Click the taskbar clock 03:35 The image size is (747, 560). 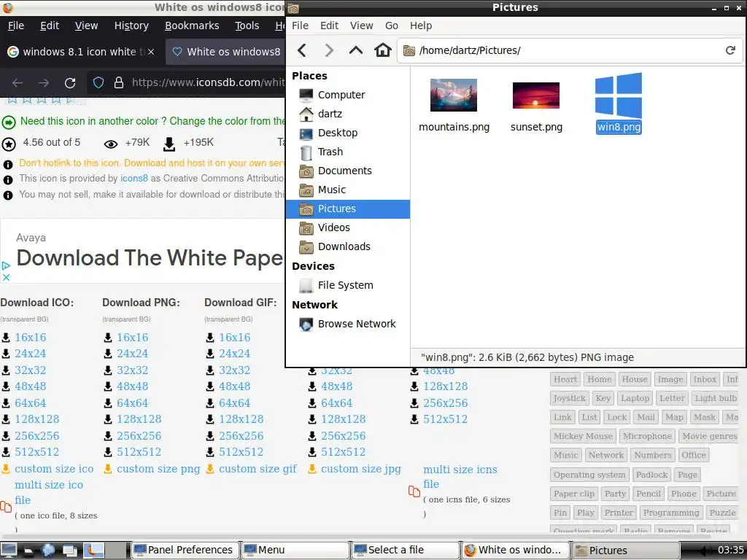coord(730,550)
